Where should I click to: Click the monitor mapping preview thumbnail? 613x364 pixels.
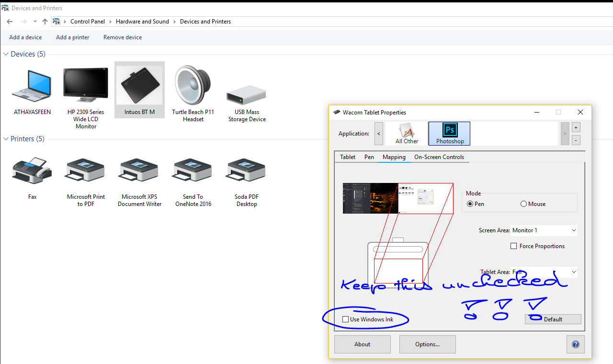tap(398, 198)
